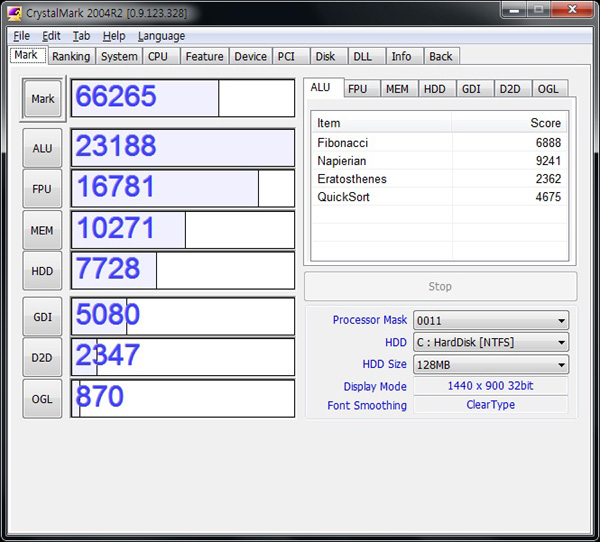Switch to the Ranking tab
Viewport: 600px width, 542px height.
click(x=71, y=56)
